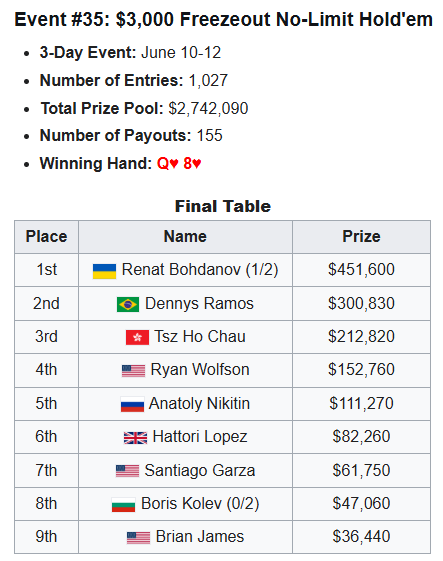
Task: Select the Tsz Ho Chau name
Action: [x=200, y=336]
